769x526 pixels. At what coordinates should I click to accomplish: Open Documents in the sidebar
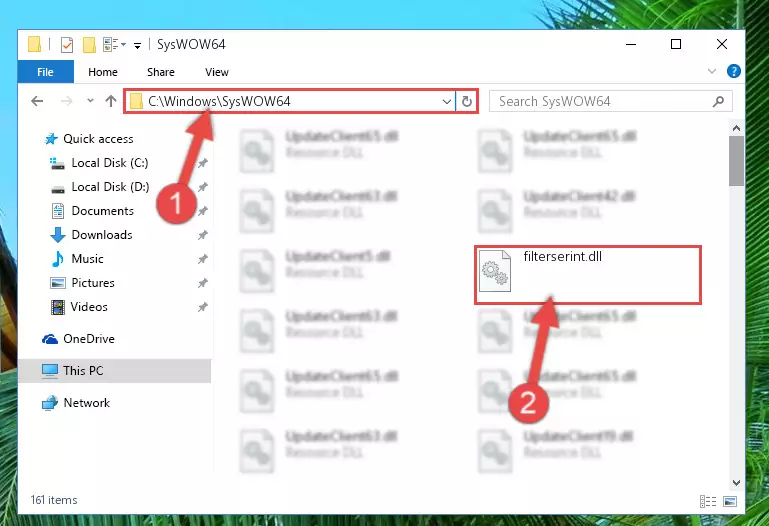[103, 211]
